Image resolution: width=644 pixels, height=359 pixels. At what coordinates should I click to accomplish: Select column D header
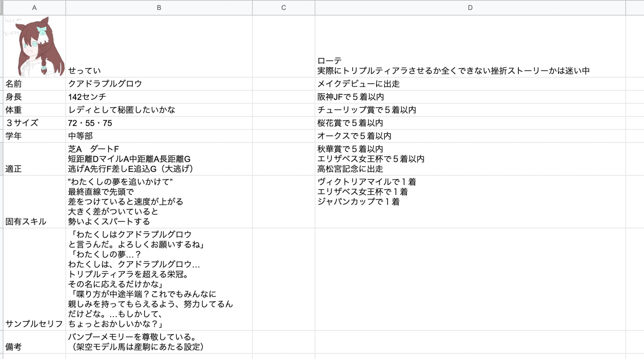point(470,8)
